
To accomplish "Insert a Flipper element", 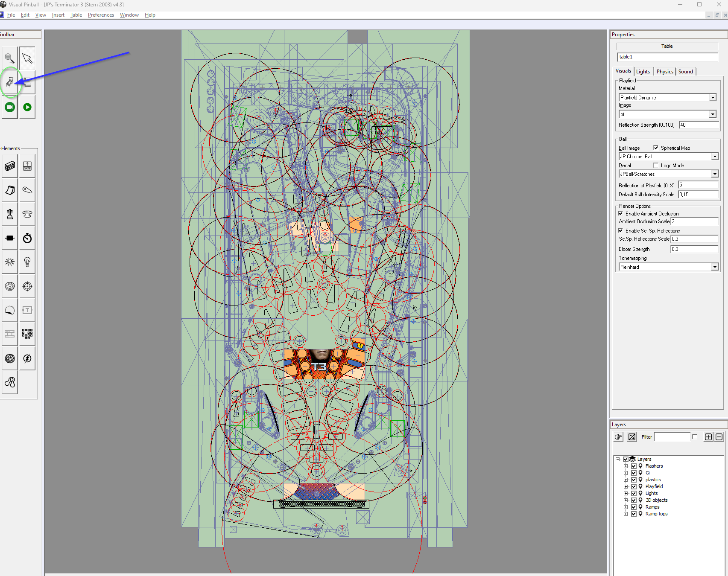I will [27, 190].
